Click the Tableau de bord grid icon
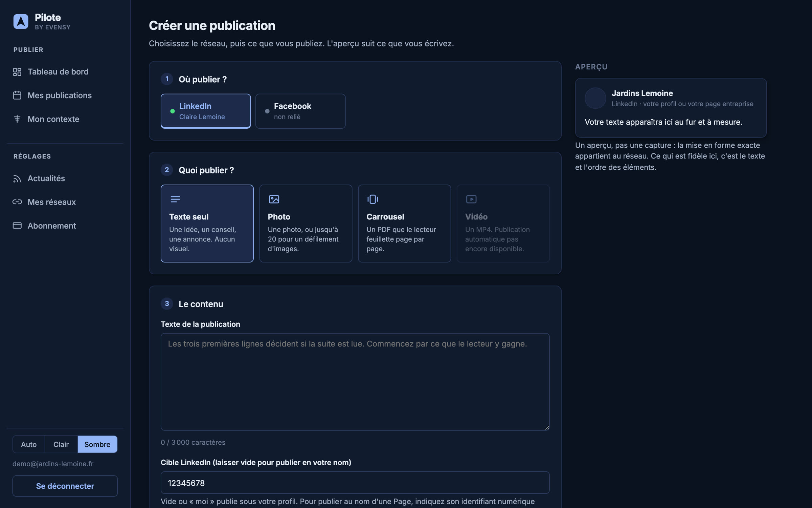This screenshot has width=812, height=508. (17, 72)
